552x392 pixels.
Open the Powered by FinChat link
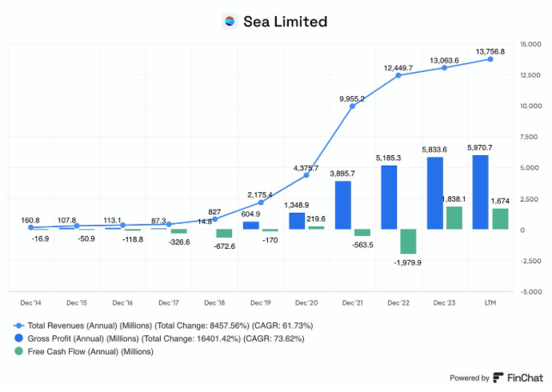(x=496, y=378)
